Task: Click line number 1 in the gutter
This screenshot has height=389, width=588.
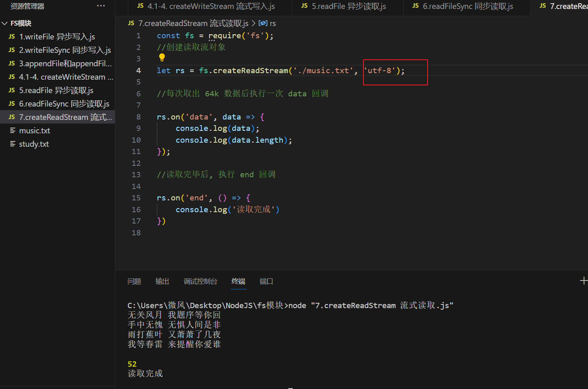Action: pos(138,36)
